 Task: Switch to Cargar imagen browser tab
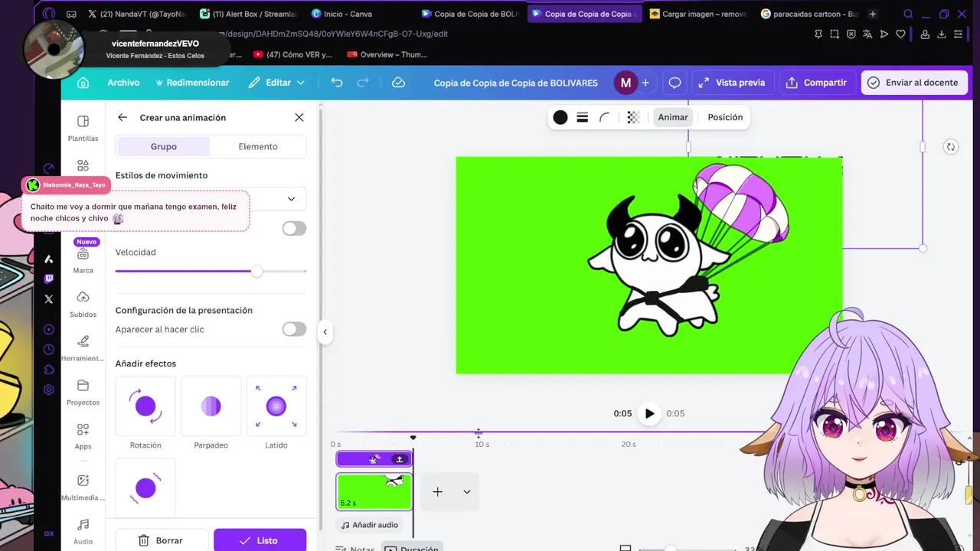tap(697, 14)
